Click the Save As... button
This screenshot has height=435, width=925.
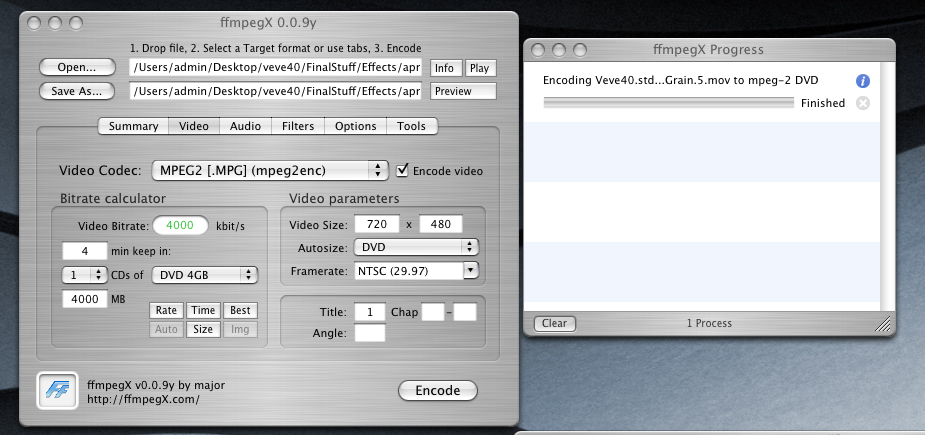click(x=77, y=91)
